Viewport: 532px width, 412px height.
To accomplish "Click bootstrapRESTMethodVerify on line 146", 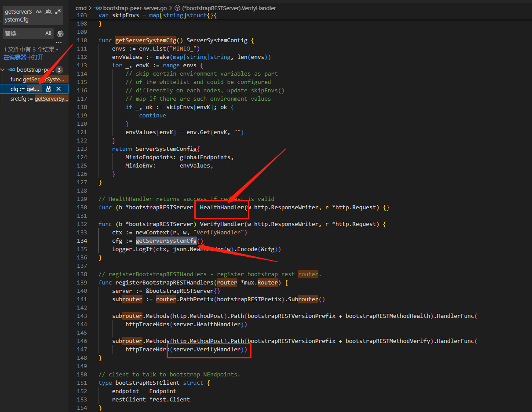I will (x=388, y=341).
